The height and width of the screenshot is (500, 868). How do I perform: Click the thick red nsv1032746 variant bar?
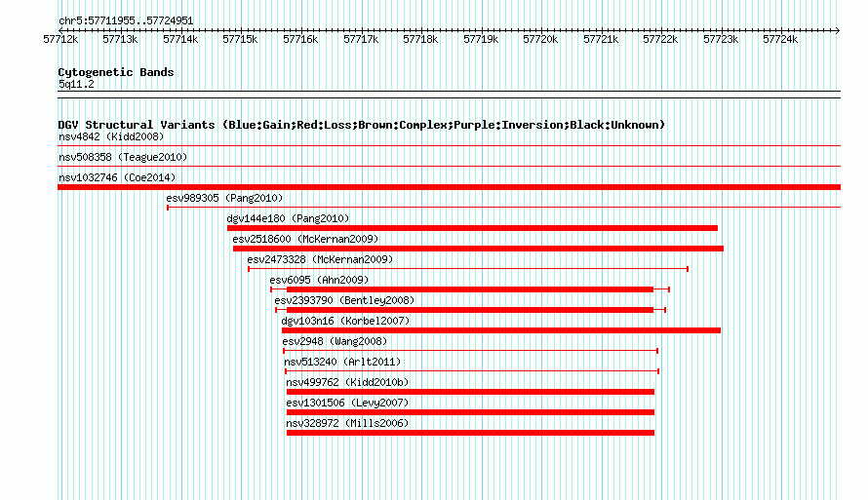click(449, 187)
